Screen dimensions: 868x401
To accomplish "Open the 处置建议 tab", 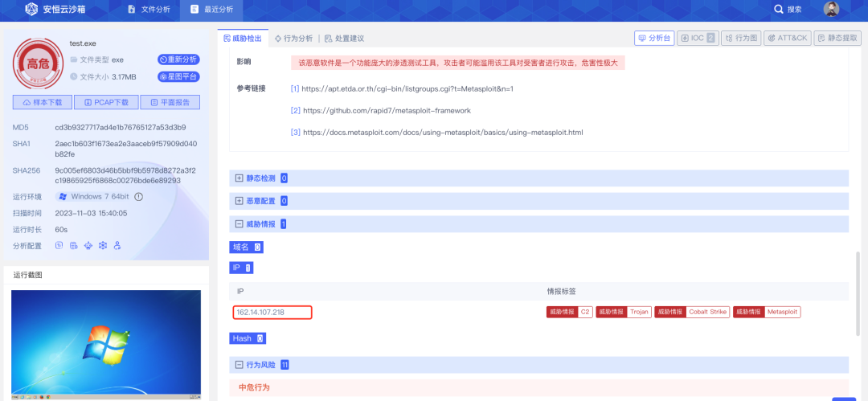I will [x=344, y=38].
